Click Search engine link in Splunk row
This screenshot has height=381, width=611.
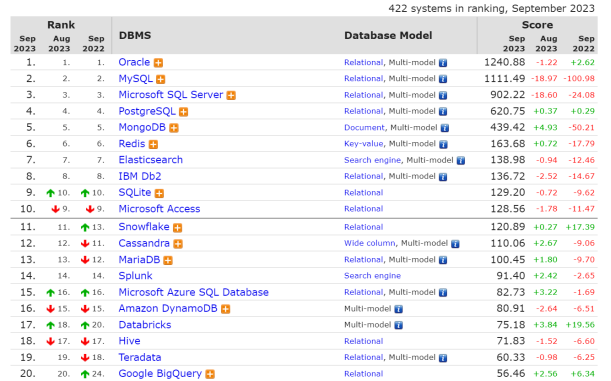[373, 276]
